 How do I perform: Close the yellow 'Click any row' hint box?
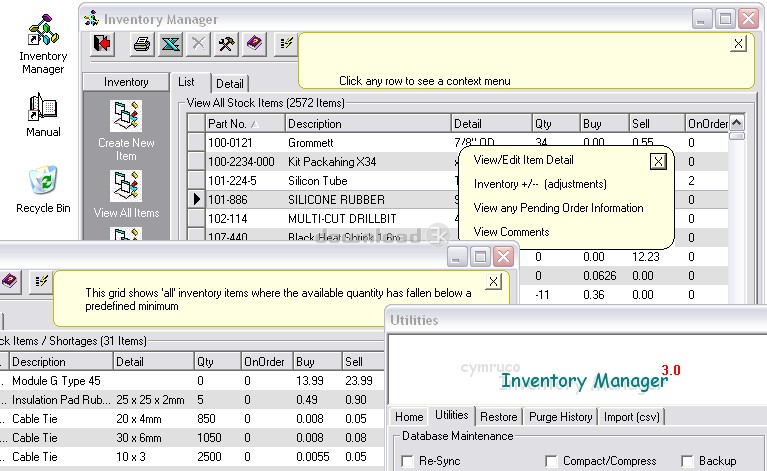(738, 44)
